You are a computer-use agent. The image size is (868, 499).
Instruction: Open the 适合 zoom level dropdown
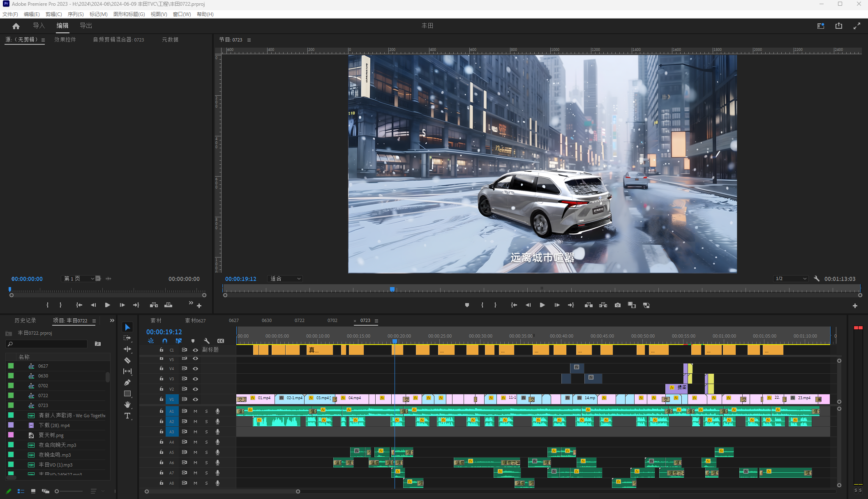(285, 279)
